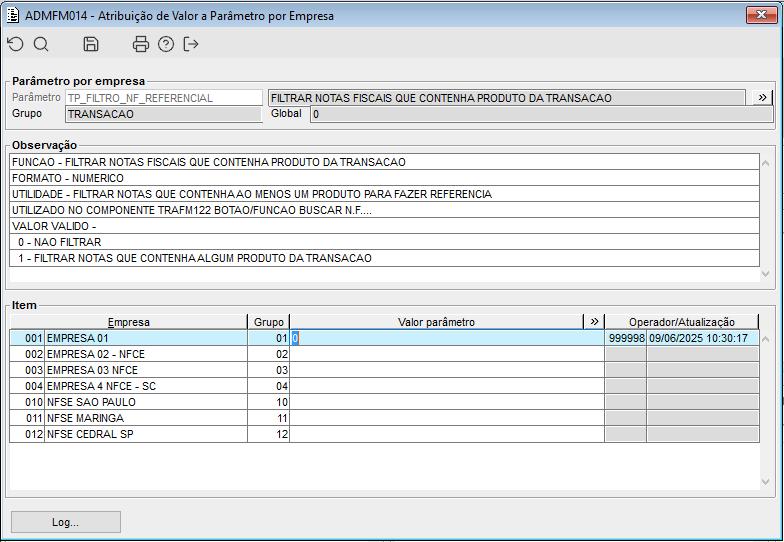Viewport: 784px width, 542px height.
Task: Click observation line starting with FUNCAO
Action: [x=384, y=162]
